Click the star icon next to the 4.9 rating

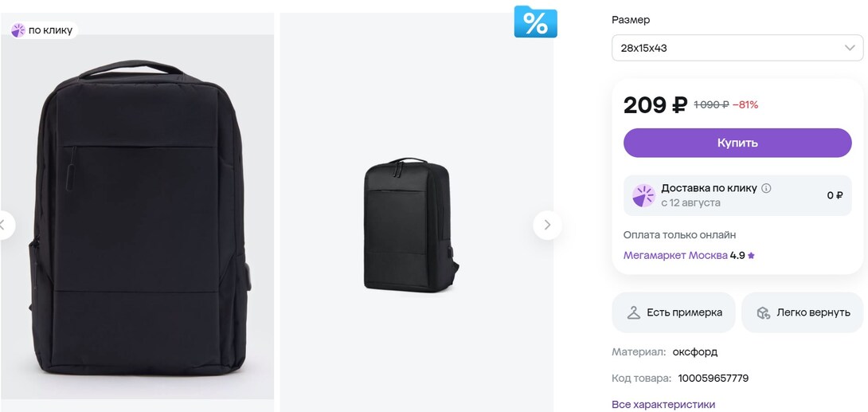[751, 256]
